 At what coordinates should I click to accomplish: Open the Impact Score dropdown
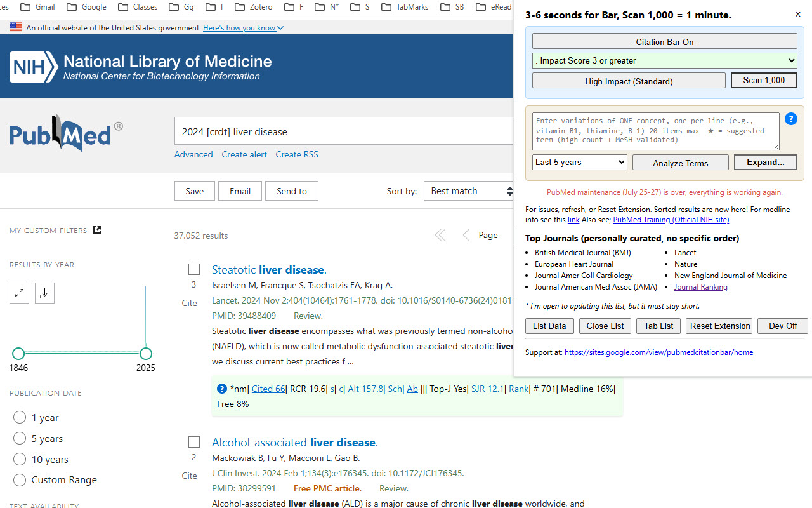[x=664, y=60]
